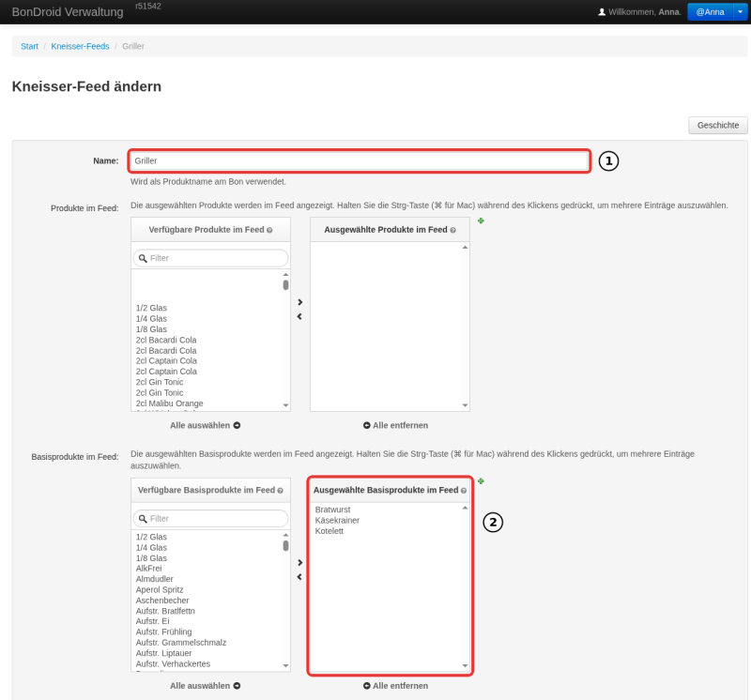Remove base product with the left arrow
The width and height of the screenshot is (751, 700).
299,577
